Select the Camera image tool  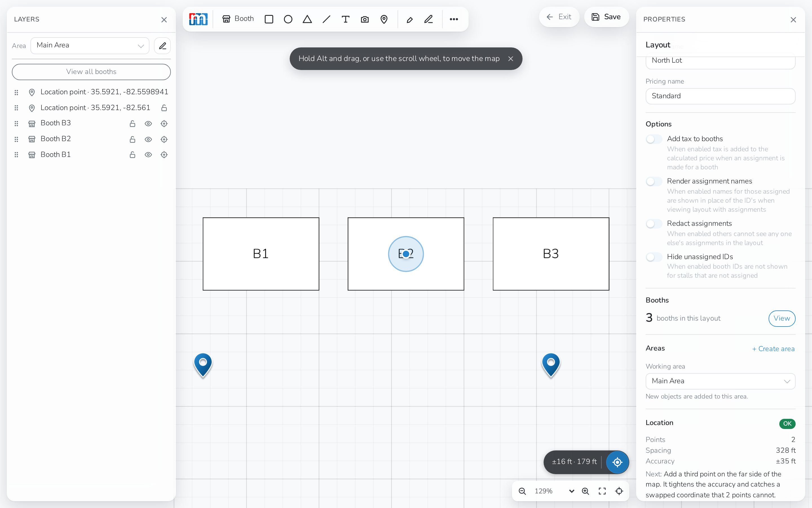coord(364,19)
